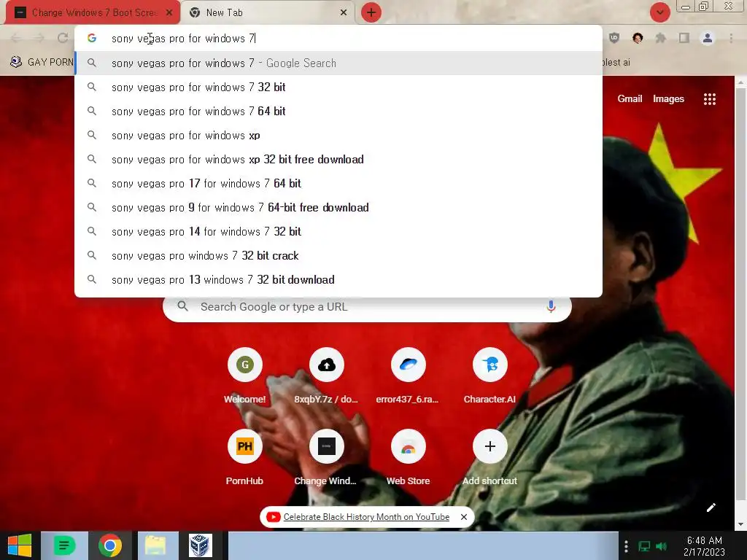This screenshot has width=747, height=560.
Task: Open the Chrome three-dot menu
Action: (x=731, y=38)
